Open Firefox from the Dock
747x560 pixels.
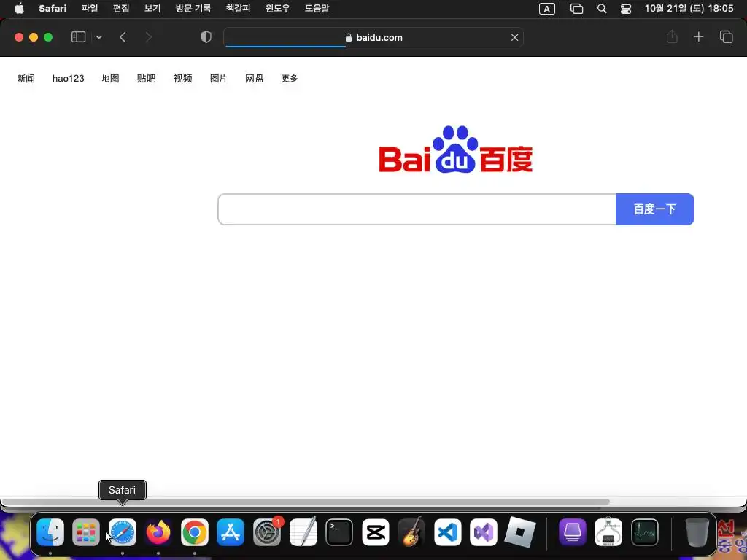click(x=158, y=532)
